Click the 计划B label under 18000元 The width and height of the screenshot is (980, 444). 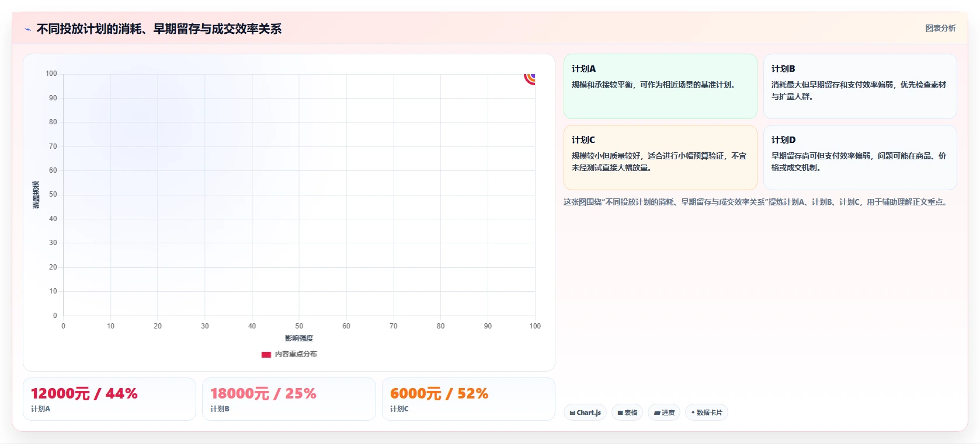click(220, 409)
